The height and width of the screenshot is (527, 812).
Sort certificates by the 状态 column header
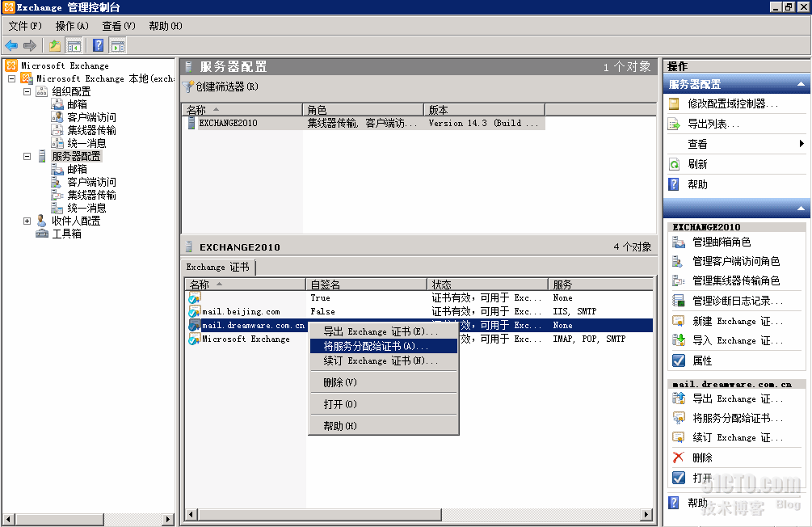487,285
